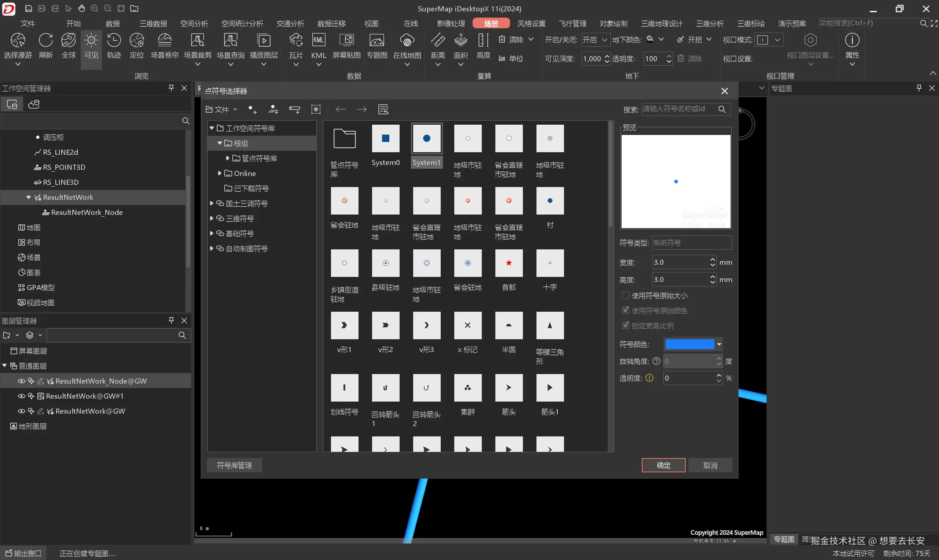Screen dimensions: 939x560
Task: Collapse the 根组 tree node
Action: (x=219, y=143)
